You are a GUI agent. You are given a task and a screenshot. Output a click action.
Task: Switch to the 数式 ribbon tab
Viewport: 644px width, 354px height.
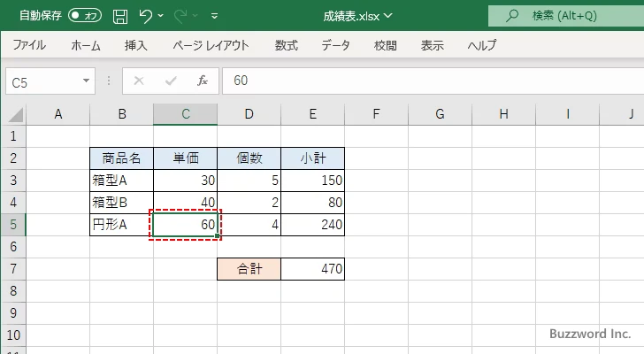(286, 46)
